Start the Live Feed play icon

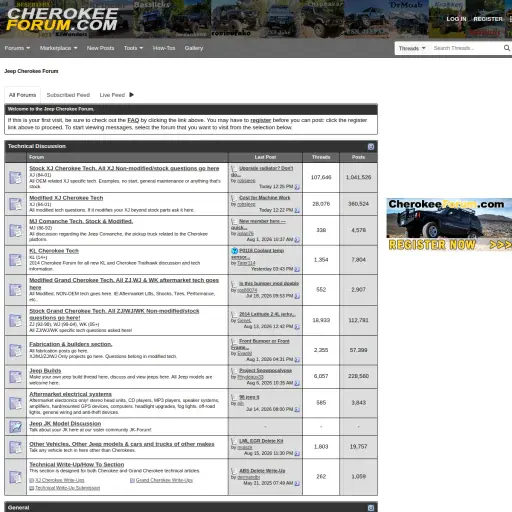click(131, 95)
